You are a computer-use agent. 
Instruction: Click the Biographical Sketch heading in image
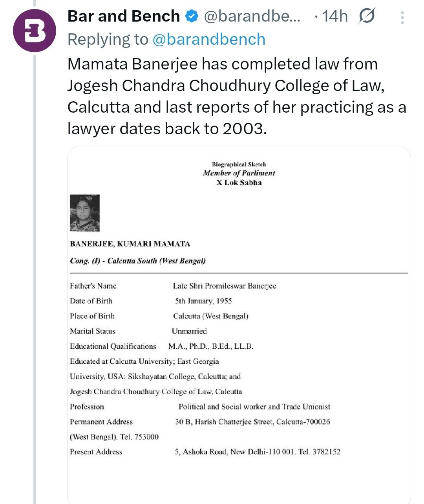tap(239, 164)
